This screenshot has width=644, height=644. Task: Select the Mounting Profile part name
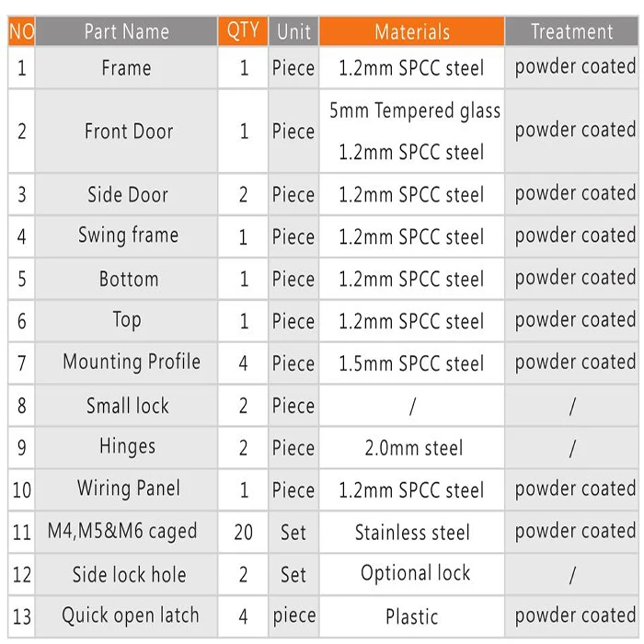131,362
